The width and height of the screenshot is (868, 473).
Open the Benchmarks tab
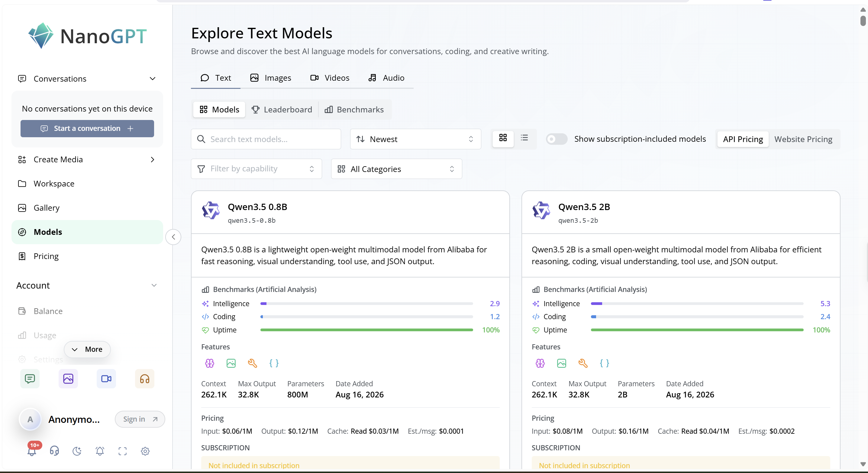[354, 110]
